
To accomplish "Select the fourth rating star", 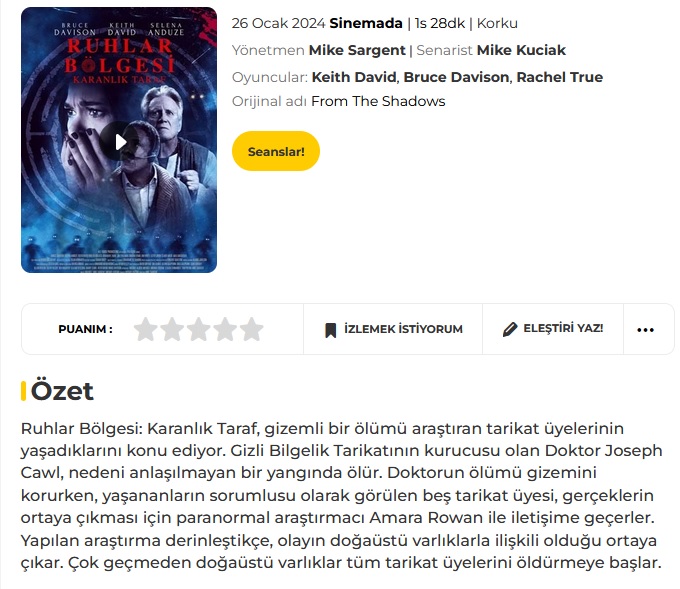I will pyautogui.click(x=225, y=329).
